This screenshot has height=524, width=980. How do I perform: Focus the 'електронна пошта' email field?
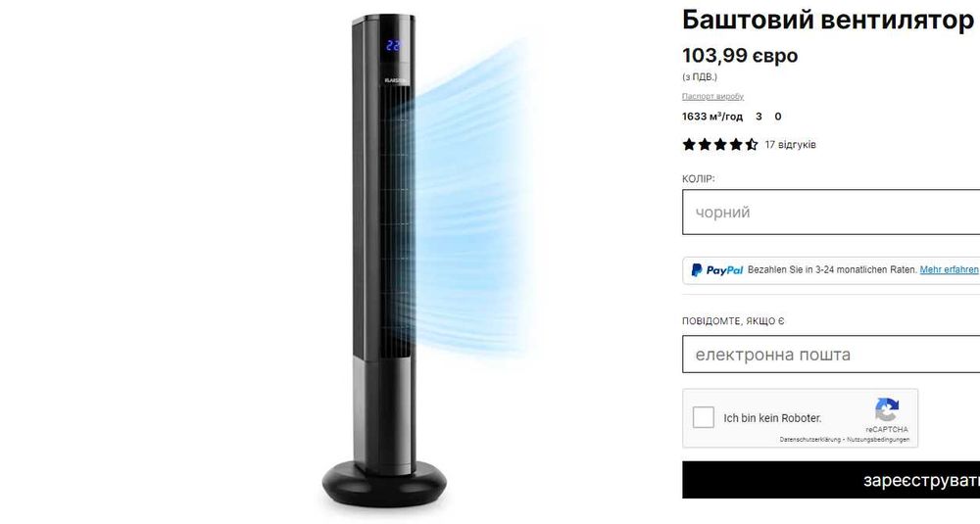pyautogui.click(x=831, y=355)
